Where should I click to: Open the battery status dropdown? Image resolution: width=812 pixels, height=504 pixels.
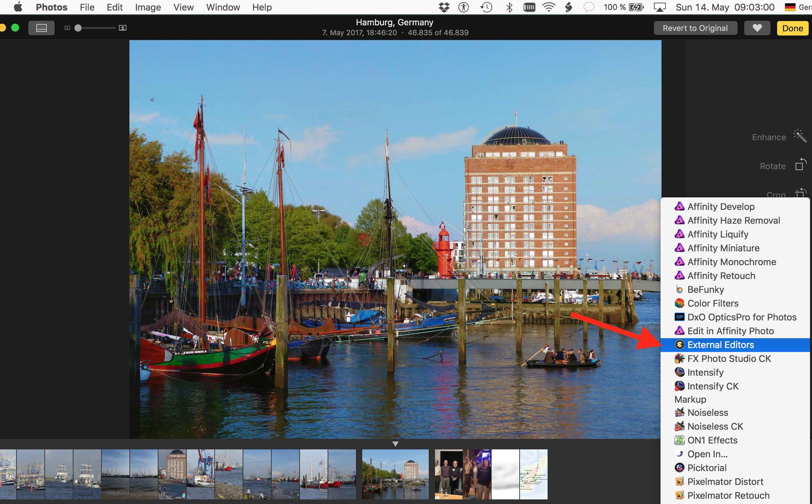[636, 7]
